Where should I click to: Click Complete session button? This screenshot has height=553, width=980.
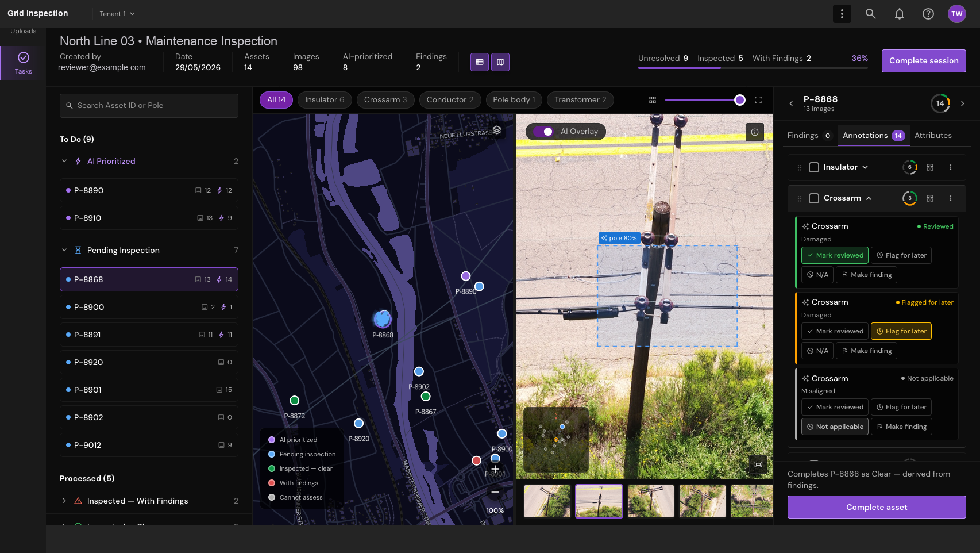pyautogui.click(x=924, y=61)
